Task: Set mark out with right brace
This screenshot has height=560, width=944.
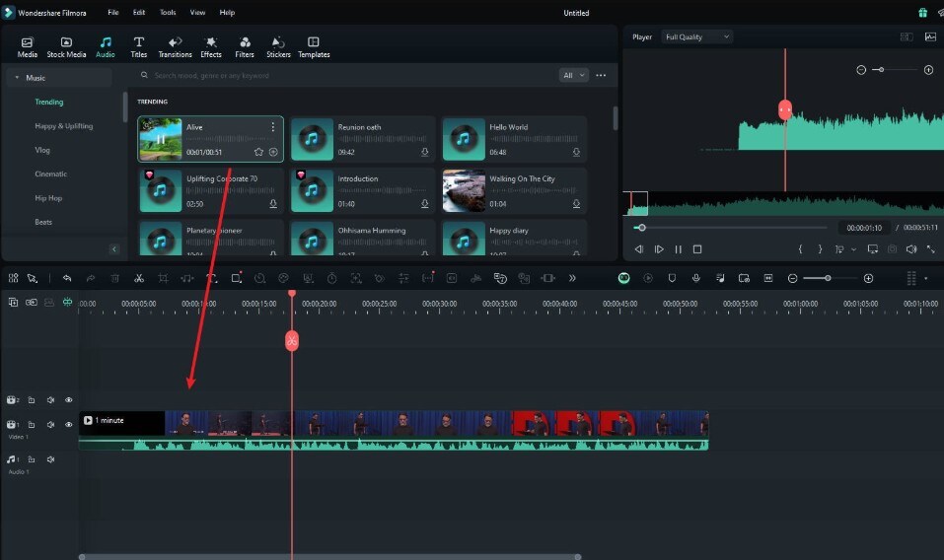Action: click(820, 249)
